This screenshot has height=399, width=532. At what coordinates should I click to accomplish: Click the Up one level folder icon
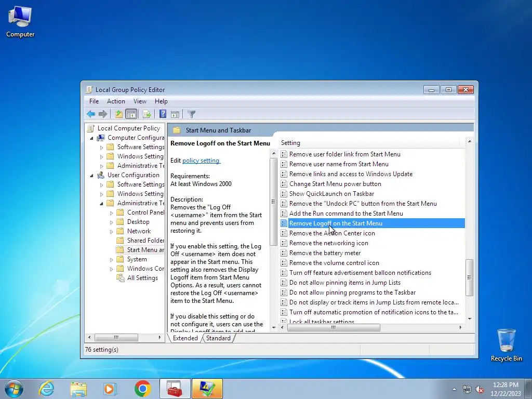pyautogui.click(x=119, y=114)
